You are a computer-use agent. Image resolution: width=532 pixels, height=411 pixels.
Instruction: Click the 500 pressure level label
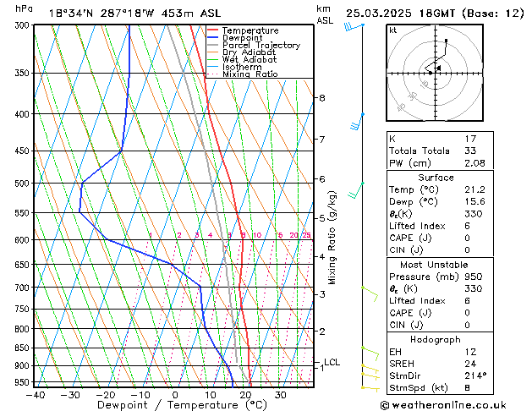(x=24, y=184)
